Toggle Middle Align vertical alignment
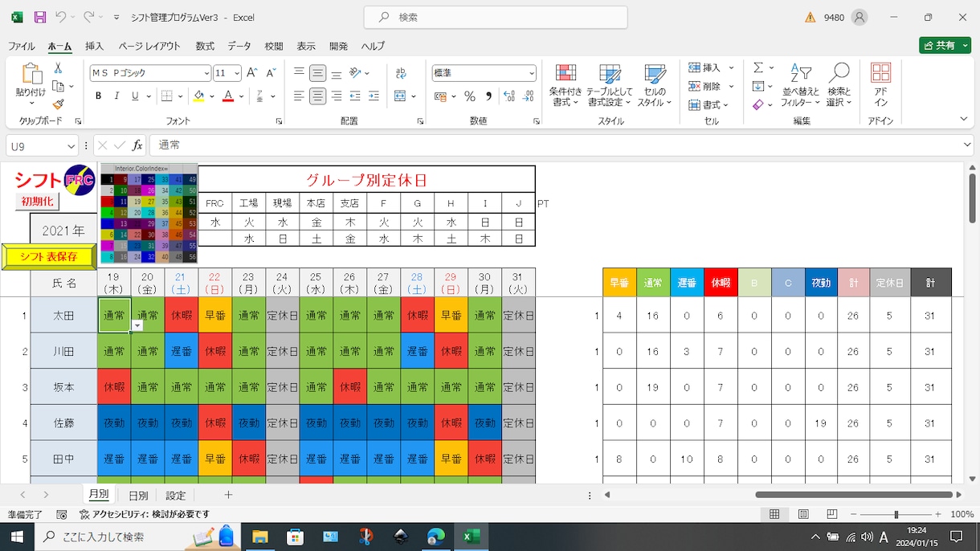Viewport: 980px width, 551px height. (318, 73)
